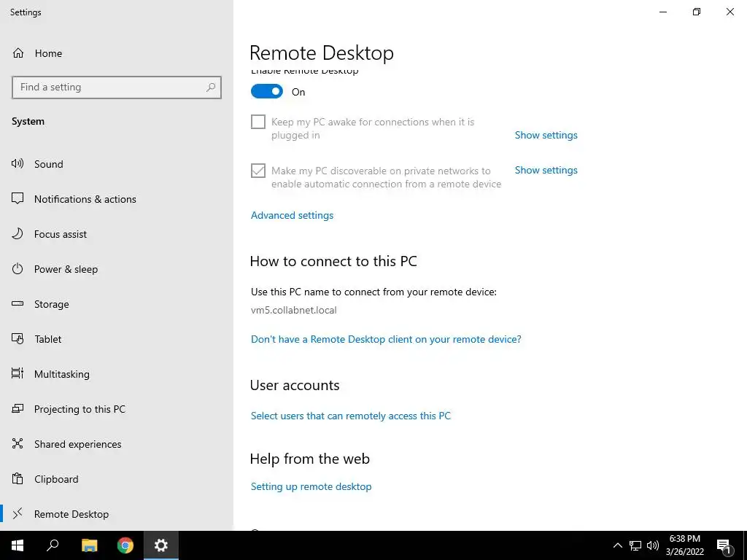Click the Home house icon
The width and height of the screenshot is (747, 560).
click(18, 52)
